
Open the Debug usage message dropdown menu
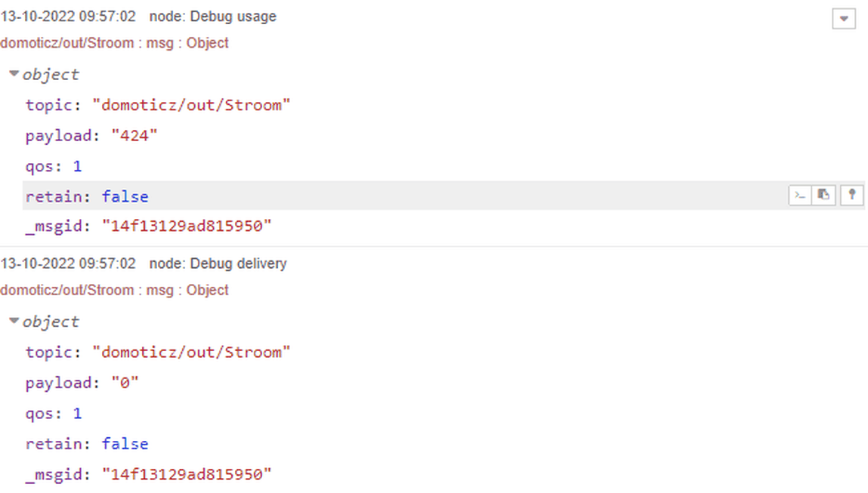[x=844, y=19]
